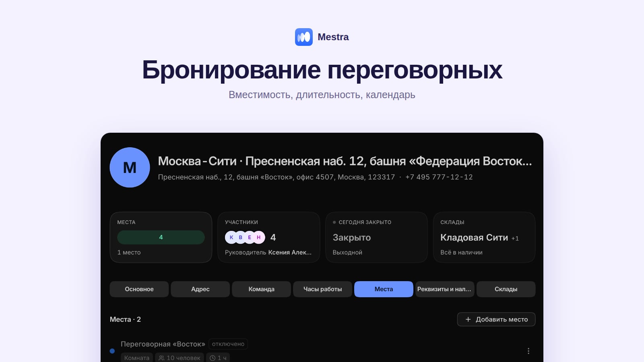The image size is (644, 362).
Task: Click the 10 человек capacity tag
Action: coord(180,358)
